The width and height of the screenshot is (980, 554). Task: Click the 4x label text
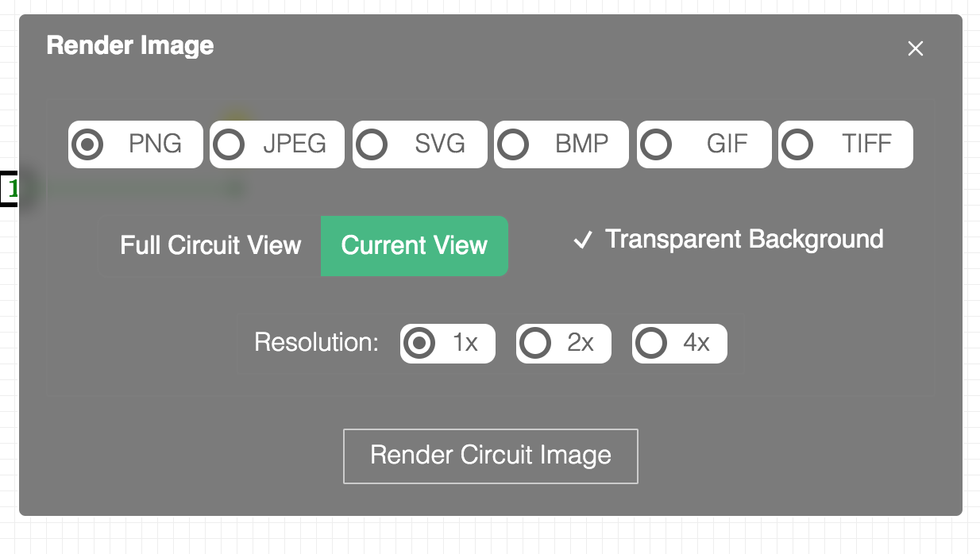[696, 343]
